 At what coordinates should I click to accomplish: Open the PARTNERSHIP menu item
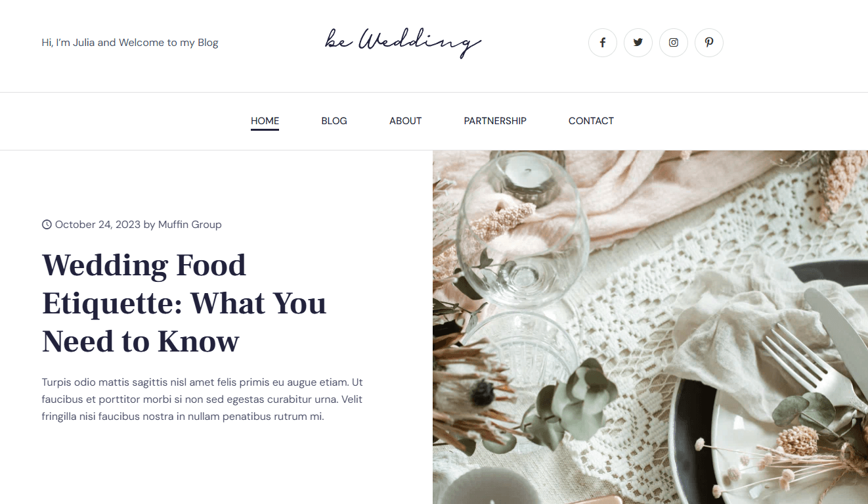point(495,121)
